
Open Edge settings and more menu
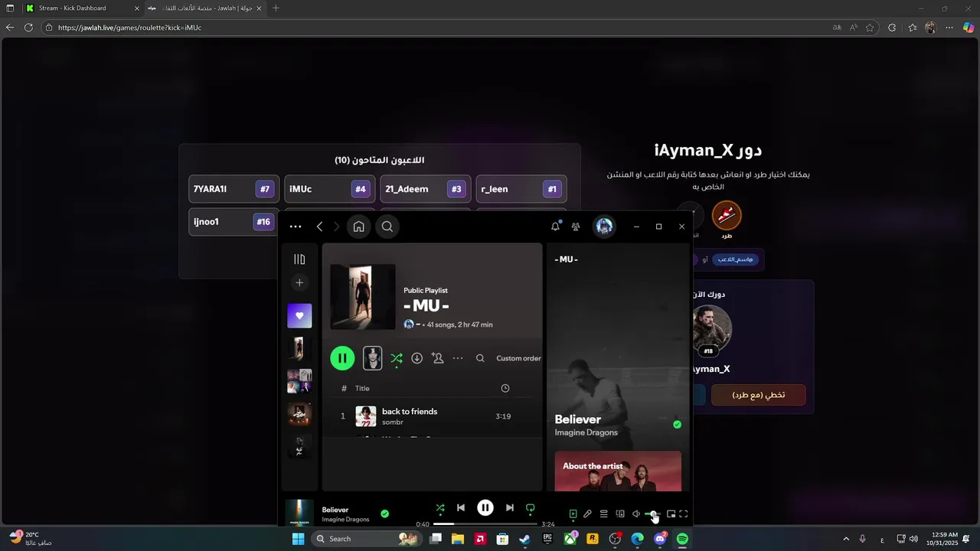point(949,28)
